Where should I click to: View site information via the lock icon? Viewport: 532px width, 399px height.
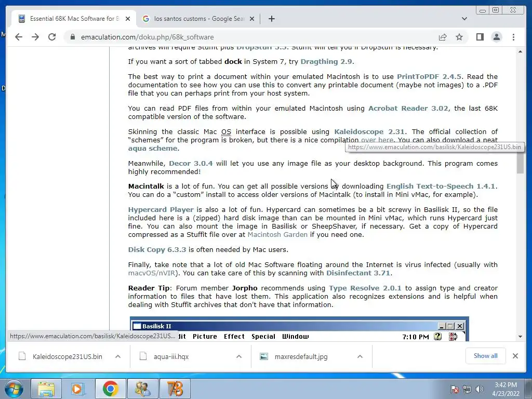pyautogui.click(x=72, y=37)
